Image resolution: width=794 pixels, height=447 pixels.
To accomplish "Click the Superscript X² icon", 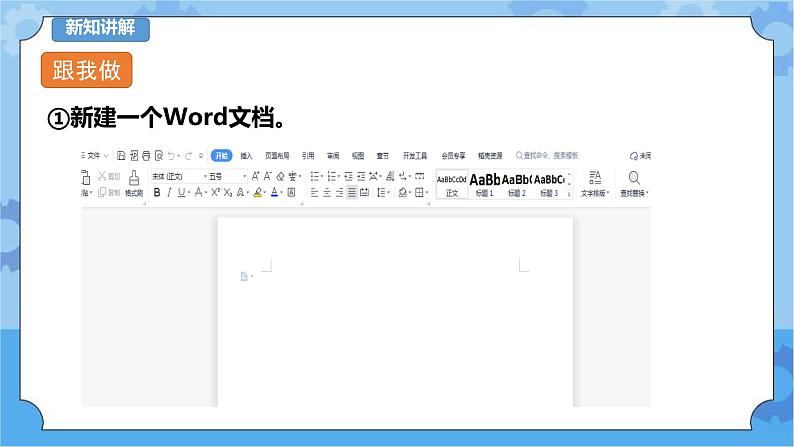I will point(216,192).
